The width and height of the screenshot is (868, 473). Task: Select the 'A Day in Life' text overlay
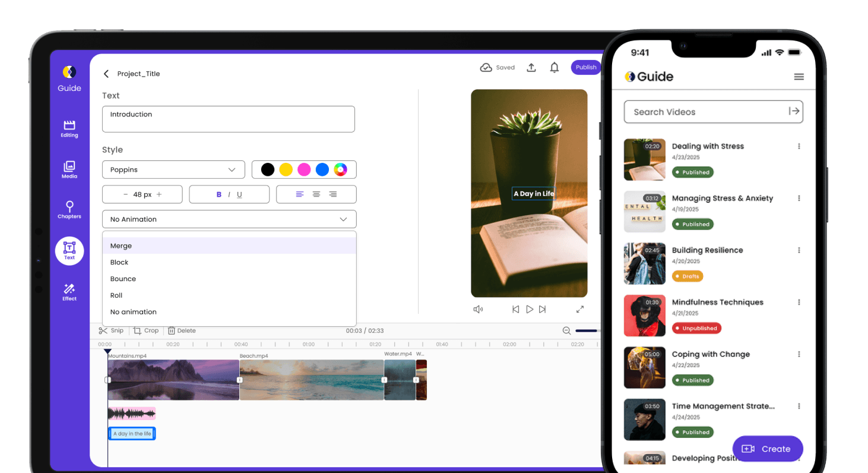coord(534,194)
